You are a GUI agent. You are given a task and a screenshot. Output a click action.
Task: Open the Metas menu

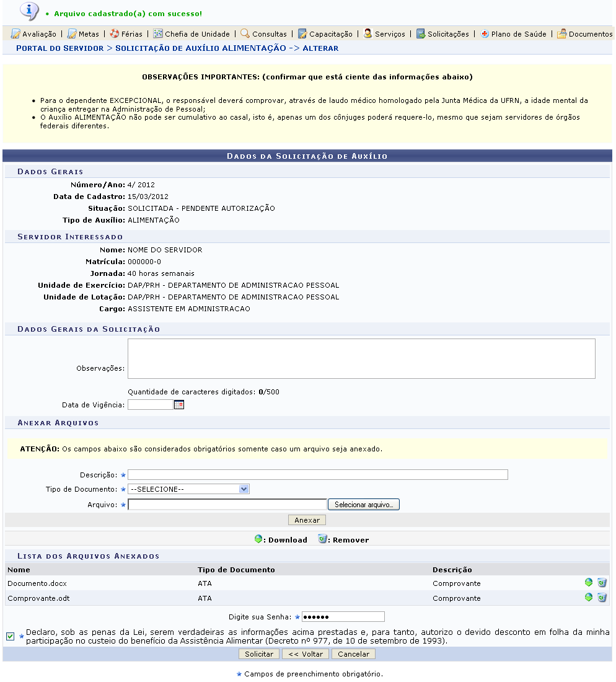pyautogui.click(x=89, y=34)
